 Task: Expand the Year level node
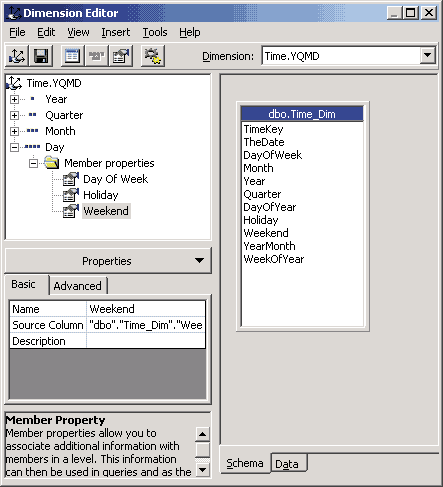14,99
